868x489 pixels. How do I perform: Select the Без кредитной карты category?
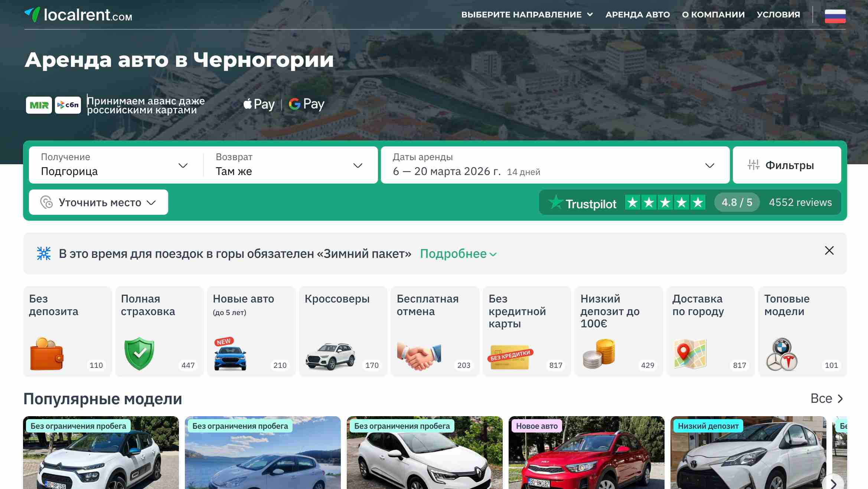click(x=527, y=331)
